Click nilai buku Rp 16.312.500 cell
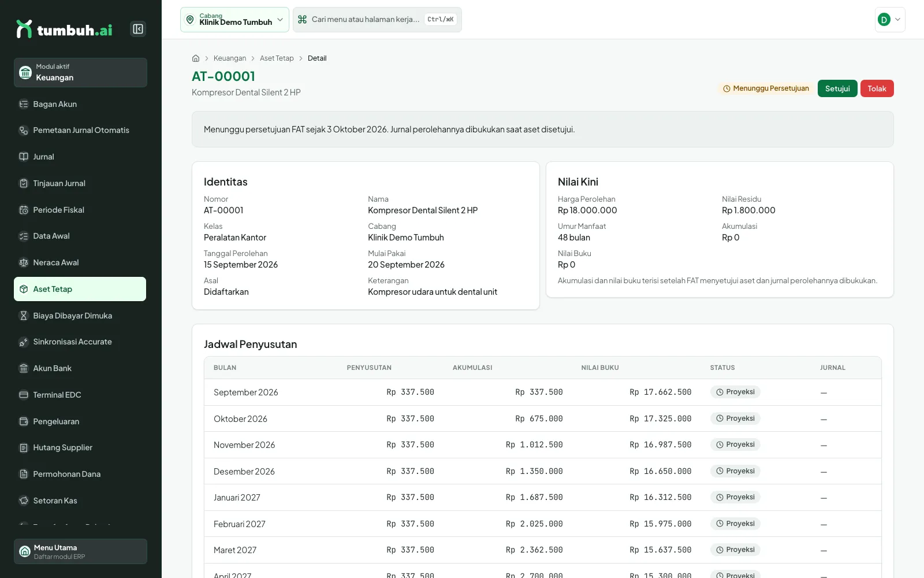The width and height of the screenshot is (924, 578). [661, 497]
